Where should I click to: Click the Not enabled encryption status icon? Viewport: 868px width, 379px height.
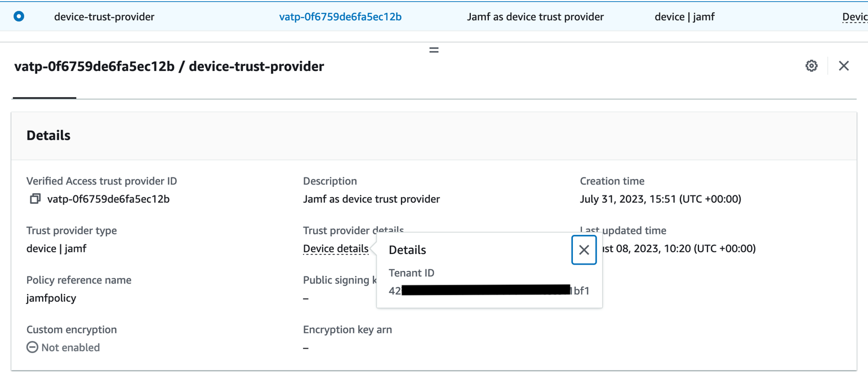[32, 347]
